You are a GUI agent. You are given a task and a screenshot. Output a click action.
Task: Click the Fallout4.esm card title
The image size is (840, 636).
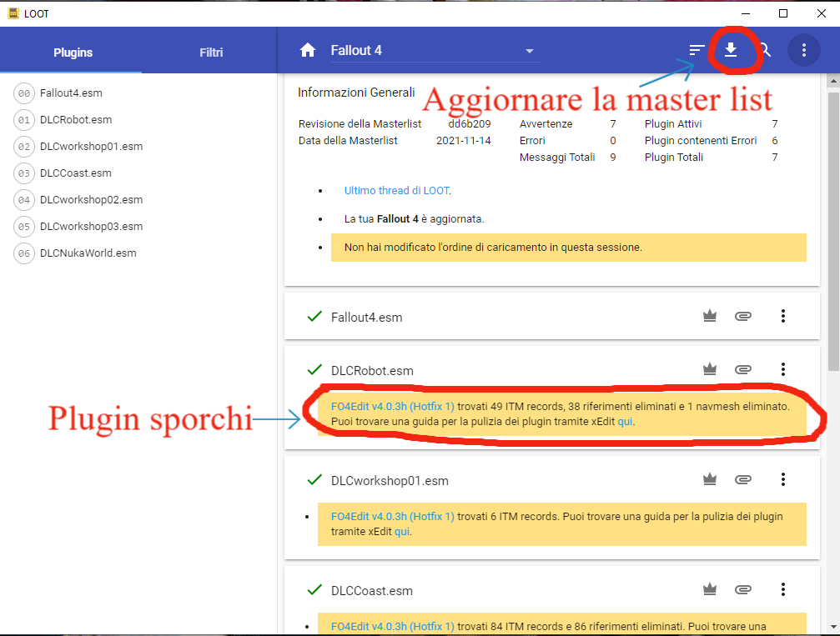[x=366, y=318]
